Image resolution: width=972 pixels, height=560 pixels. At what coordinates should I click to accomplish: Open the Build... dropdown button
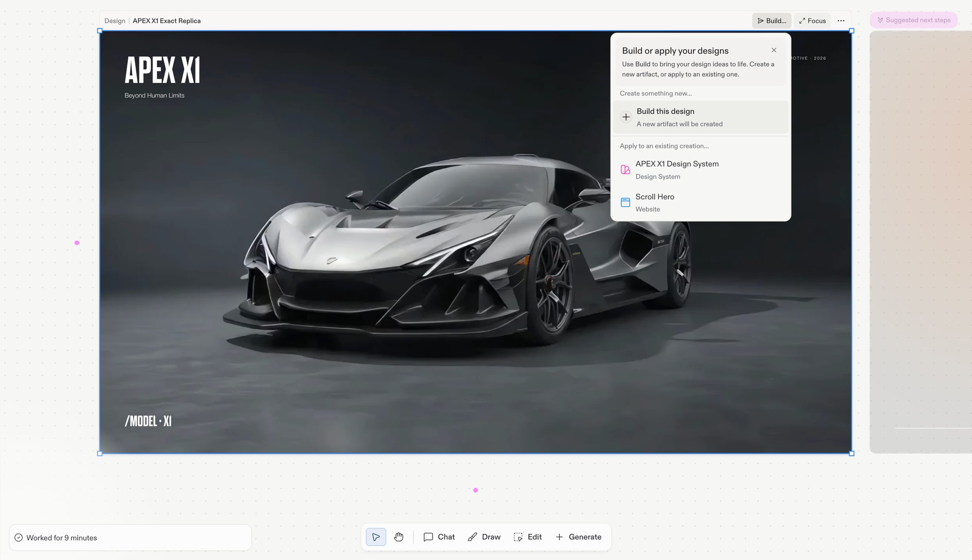pos(771,20)
